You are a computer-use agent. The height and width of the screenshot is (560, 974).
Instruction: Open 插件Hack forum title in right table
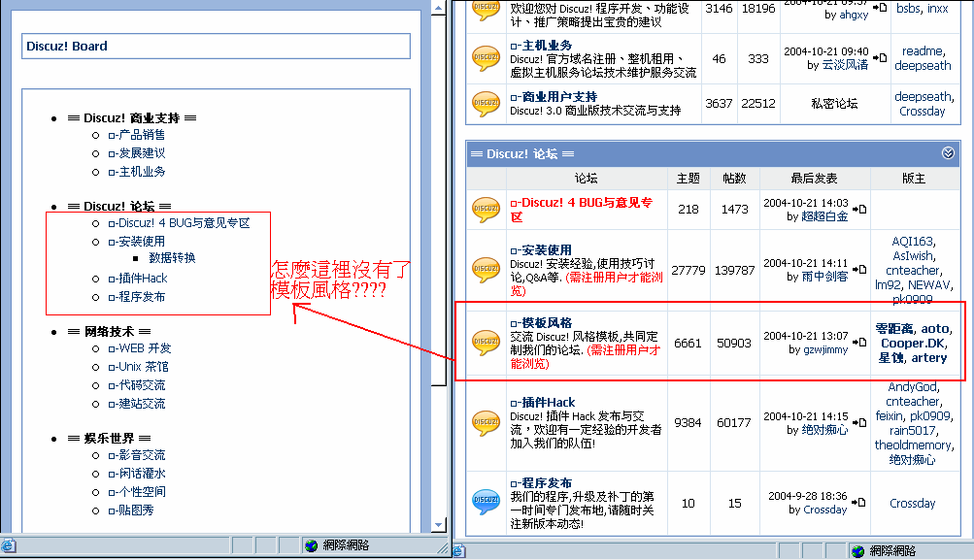pyautogui.click(x=543, y=403)
